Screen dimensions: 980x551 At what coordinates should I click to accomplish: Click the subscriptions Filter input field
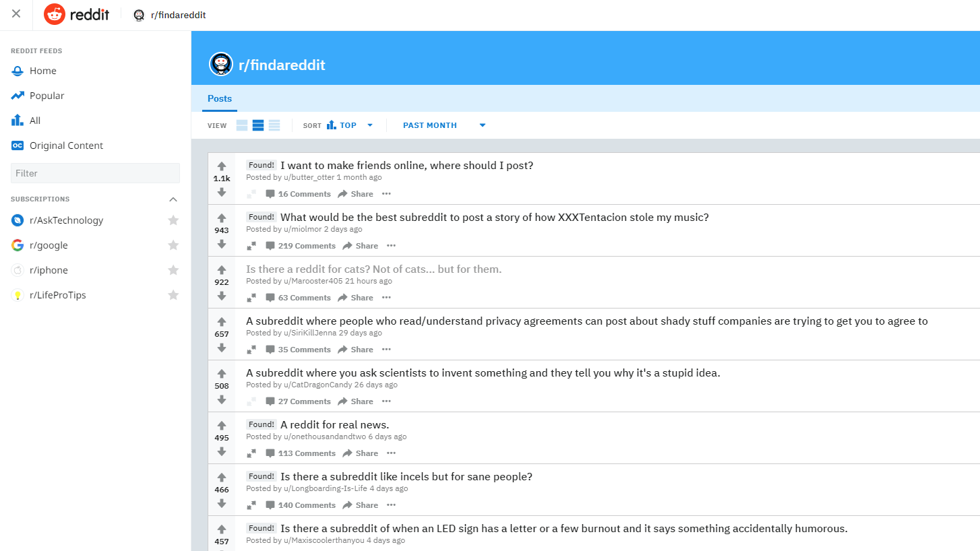[95, 173]
